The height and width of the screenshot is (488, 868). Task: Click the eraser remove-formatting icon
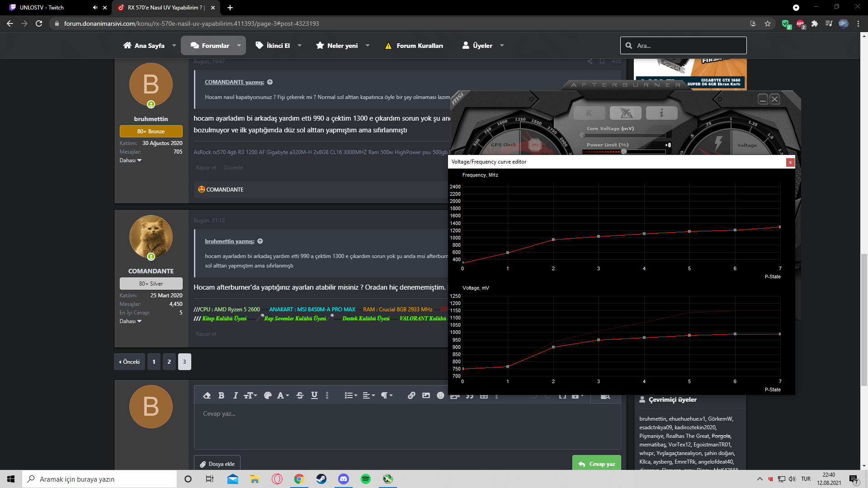tap(207, 395)
